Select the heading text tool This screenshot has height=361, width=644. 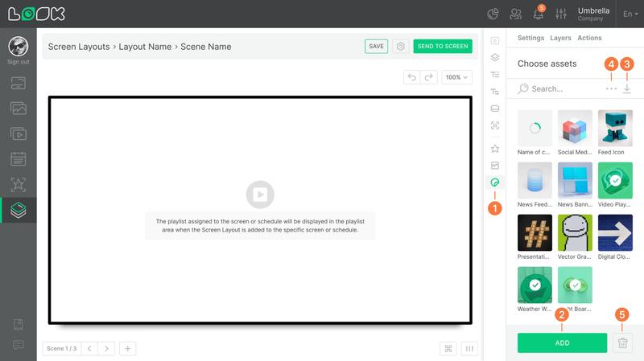(495, 75)
